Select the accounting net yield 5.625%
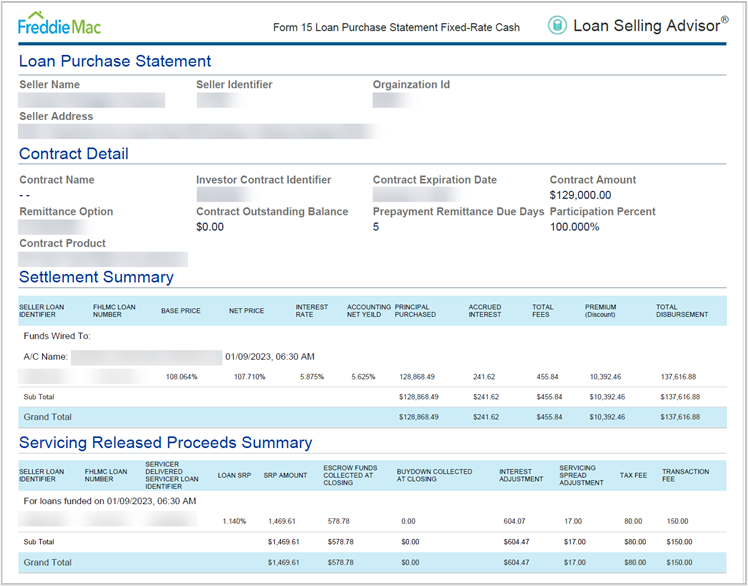Image resolution: width=748 pixels, height=586 pixels. [364, 377]
